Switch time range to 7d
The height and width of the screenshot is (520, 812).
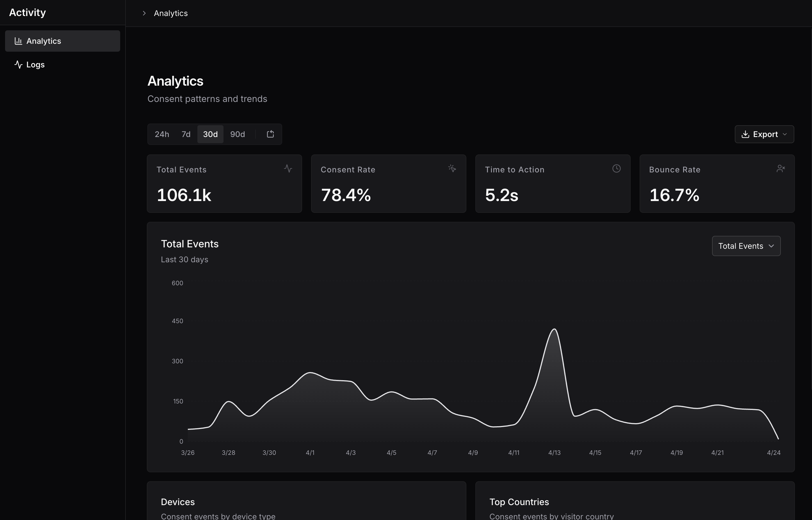coord(186,134)
